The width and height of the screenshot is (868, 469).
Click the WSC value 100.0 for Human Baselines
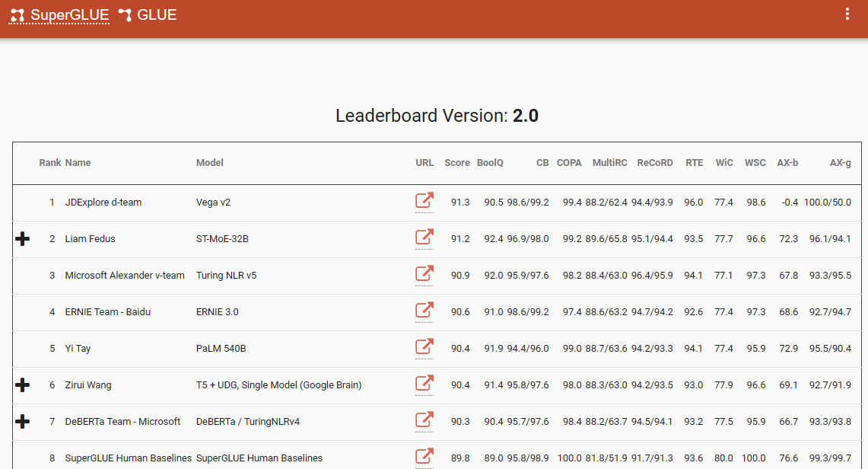tap(753, 458)
